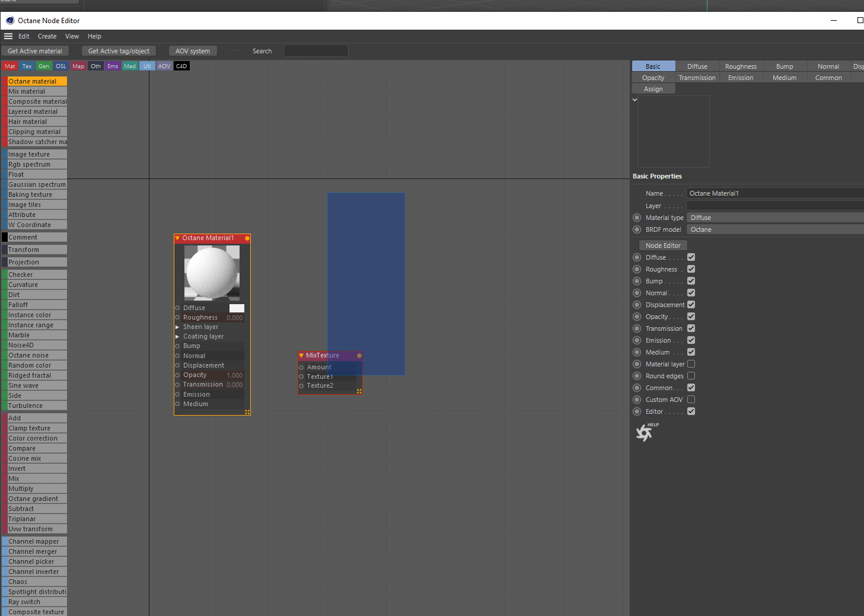Collapse the material preview chevron in right panel
This screenshot has height=616, width=864.
pos(635,100)
